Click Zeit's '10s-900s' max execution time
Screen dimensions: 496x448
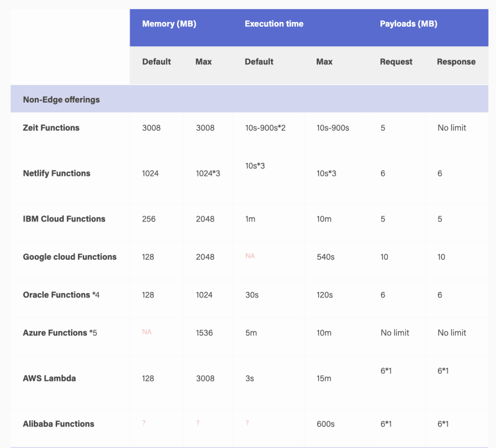(333, 128)
